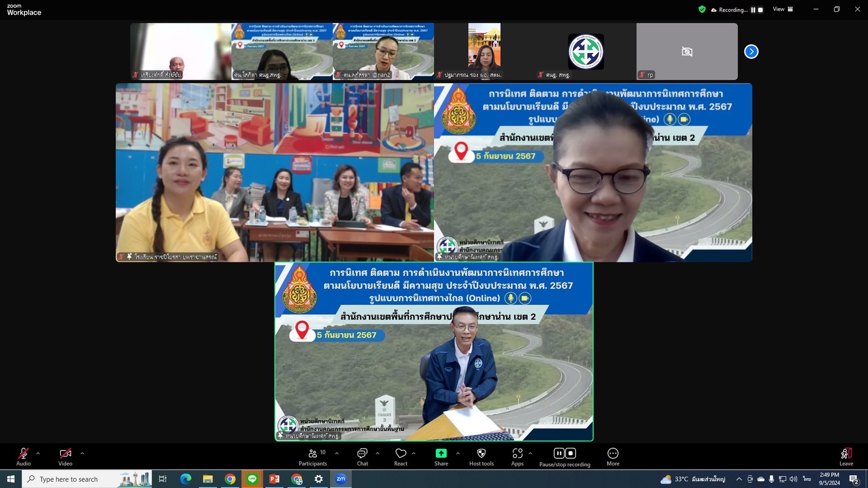This screenshot has width=868, height=488.
Task: Open the Windows Start menu
Action: coord(11,479)
